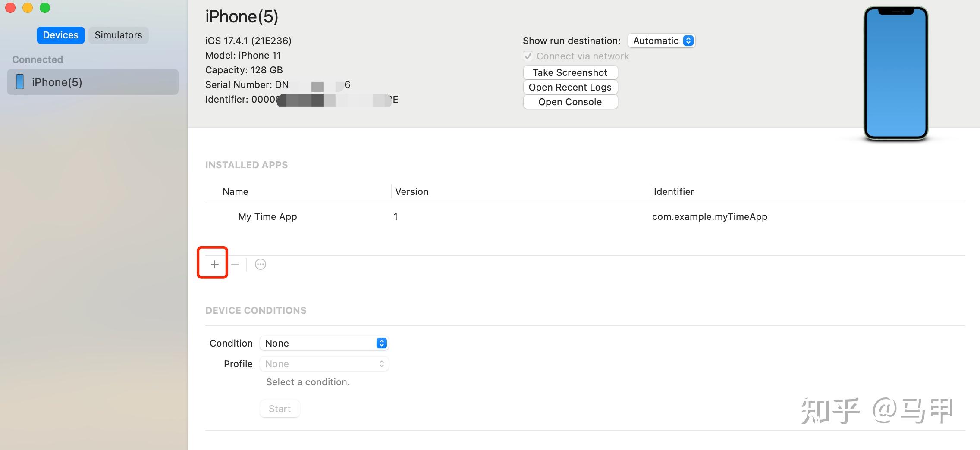
Task: Click the Identifier column header
Action: click(x=674, y=191)
